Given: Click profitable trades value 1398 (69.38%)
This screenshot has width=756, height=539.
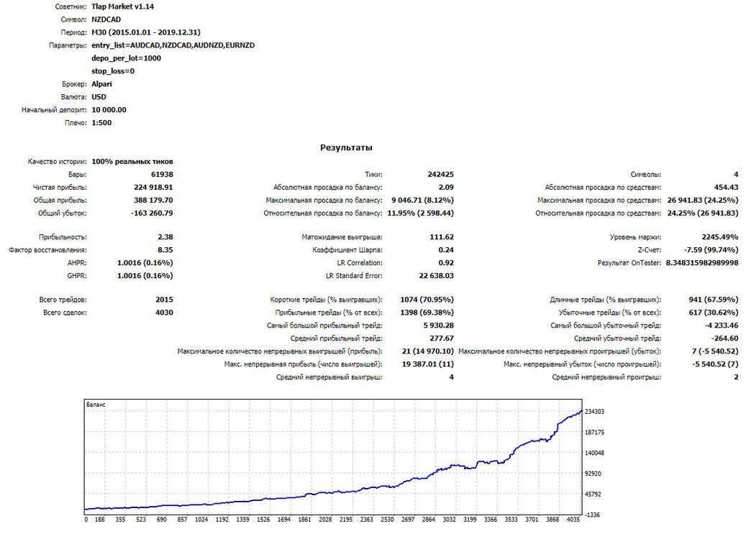Looking at the screenshot, I should 427,313.
